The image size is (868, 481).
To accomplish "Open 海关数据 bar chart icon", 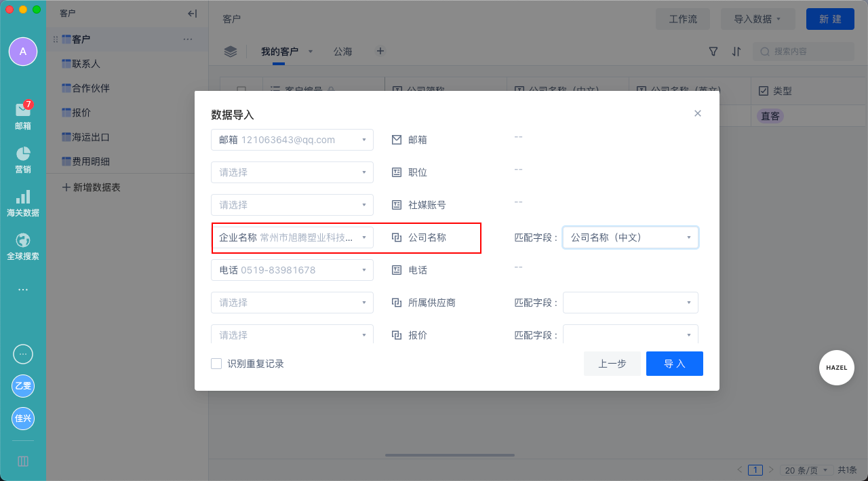I will click(23, 197).
